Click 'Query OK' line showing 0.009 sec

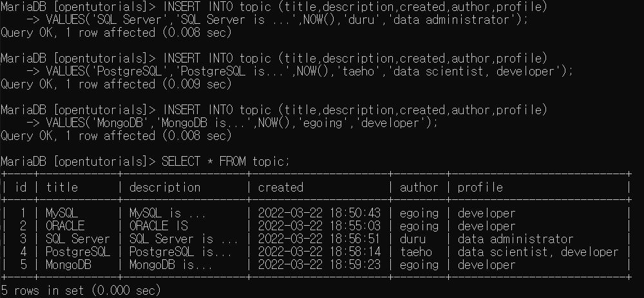pyautogui.click(x=116, y=84)
